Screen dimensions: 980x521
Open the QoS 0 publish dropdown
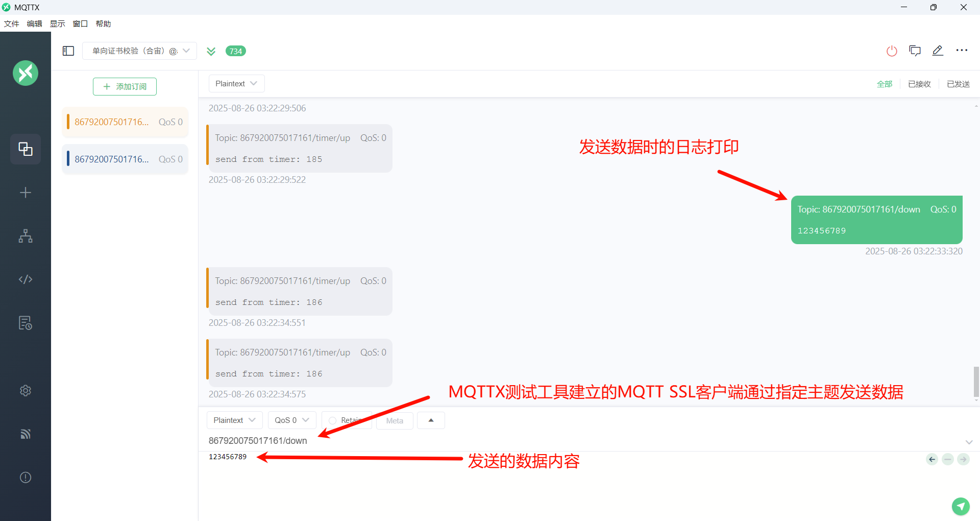[x=292, y=420]
